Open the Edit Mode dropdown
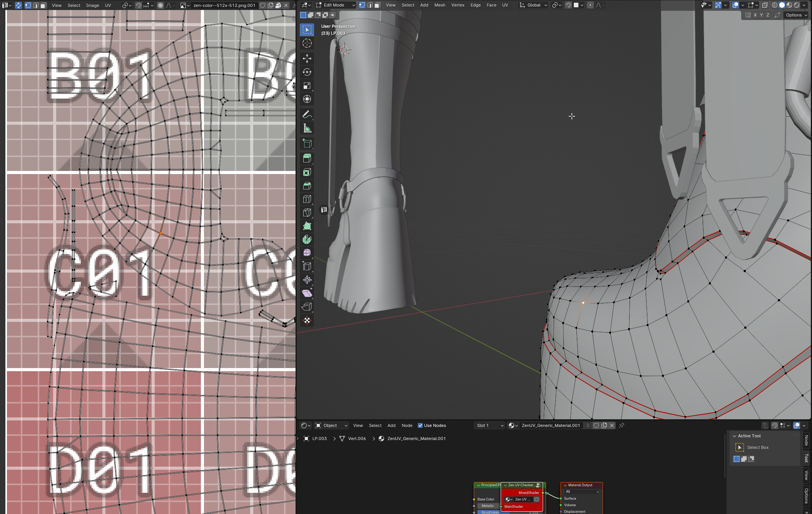The height and width of the screenshot is (514, 812). 335,5
